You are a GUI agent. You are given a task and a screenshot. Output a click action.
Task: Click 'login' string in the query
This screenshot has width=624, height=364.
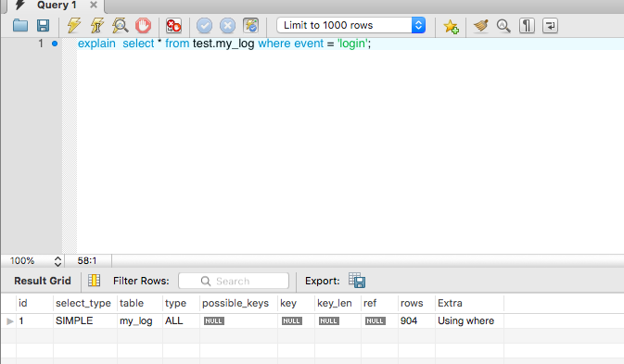(352, 44)
